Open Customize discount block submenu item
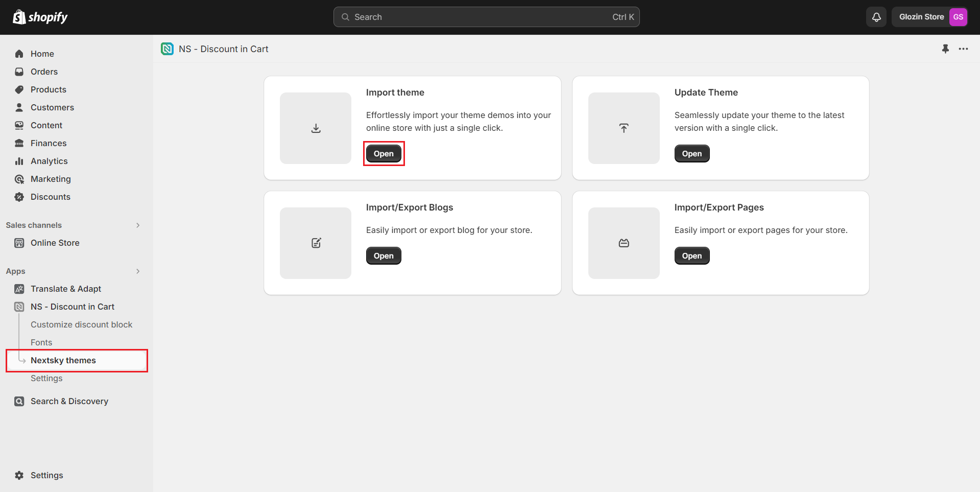 [x=81, y=324]
